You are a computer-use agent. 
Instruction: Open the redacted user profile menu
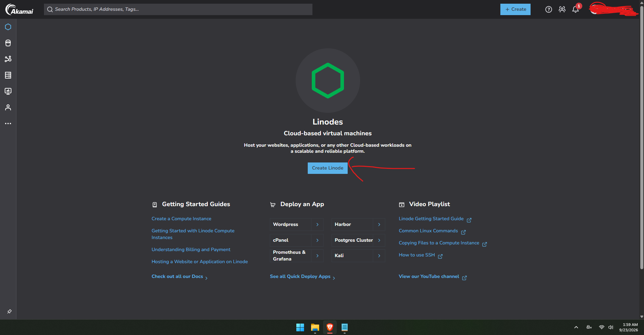click(x=613, y=9)
